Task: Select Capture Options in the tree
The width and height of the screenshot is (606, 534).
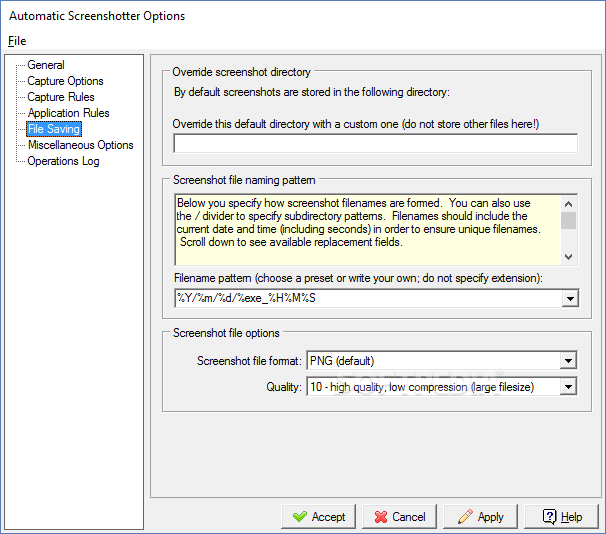Action: pos(65,81)
